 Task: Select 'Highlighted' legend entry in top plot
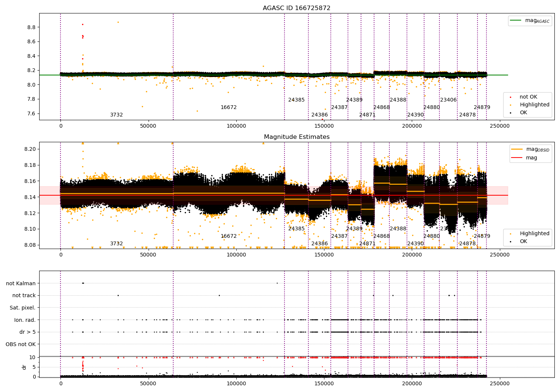(535, 105)
